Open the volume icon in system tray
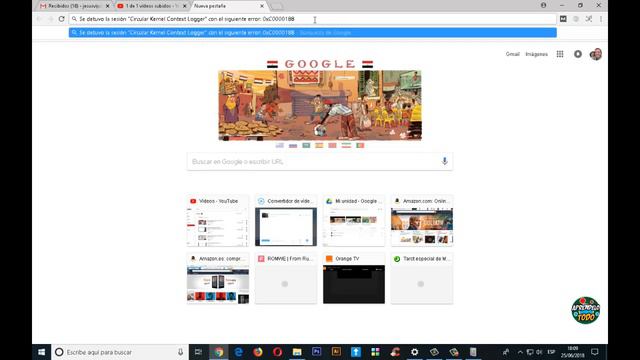The height and width of the screenshot is (360, 640). [539, 352]
